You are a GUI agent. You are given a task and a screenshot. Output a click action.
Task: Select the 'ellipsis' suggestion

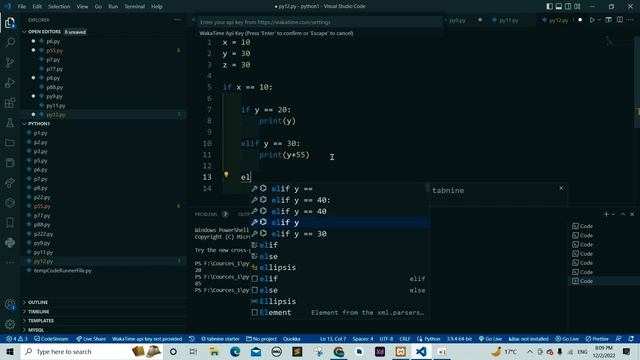coord(339,267)
